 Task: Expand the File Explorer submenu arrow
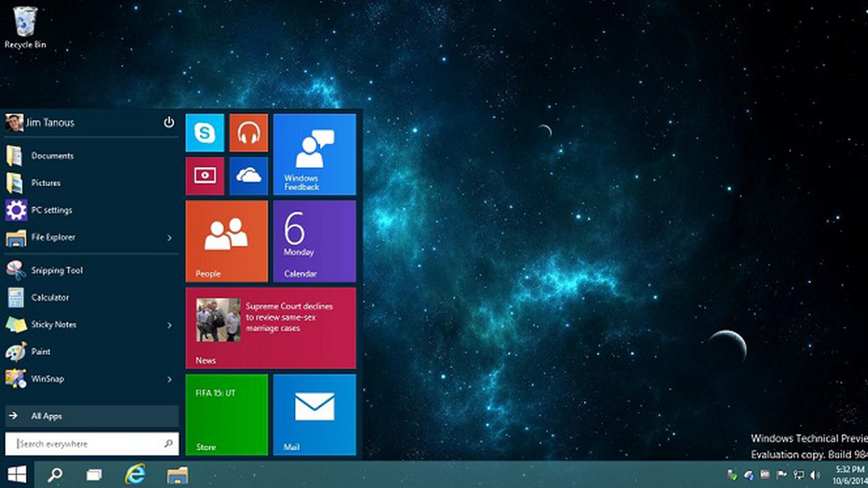[170, 238]
